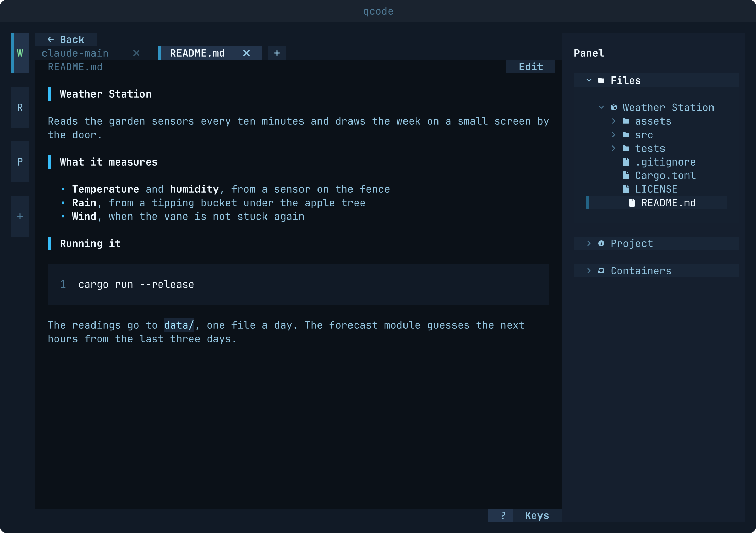
Task: Open the Containers section label
Action: (x=641, y=271)
